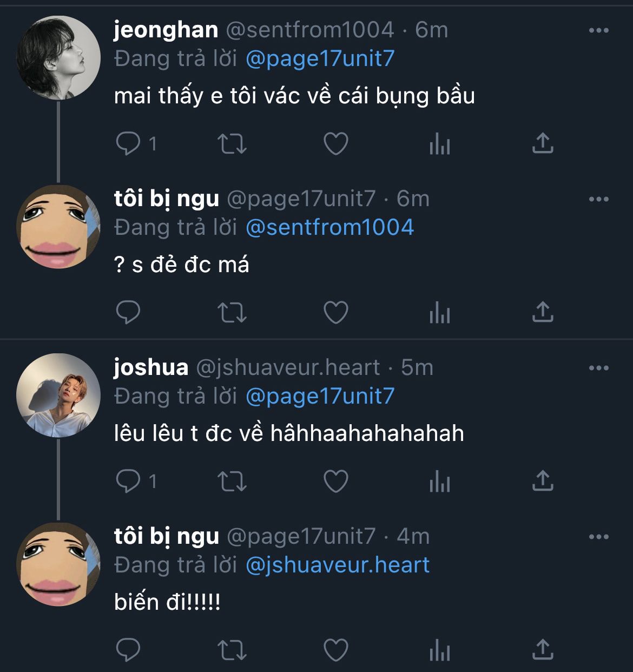Screen dimensions: 633x672
Task: Like joshua's "lêu lêu" tweet
Action: click(335, 481)
